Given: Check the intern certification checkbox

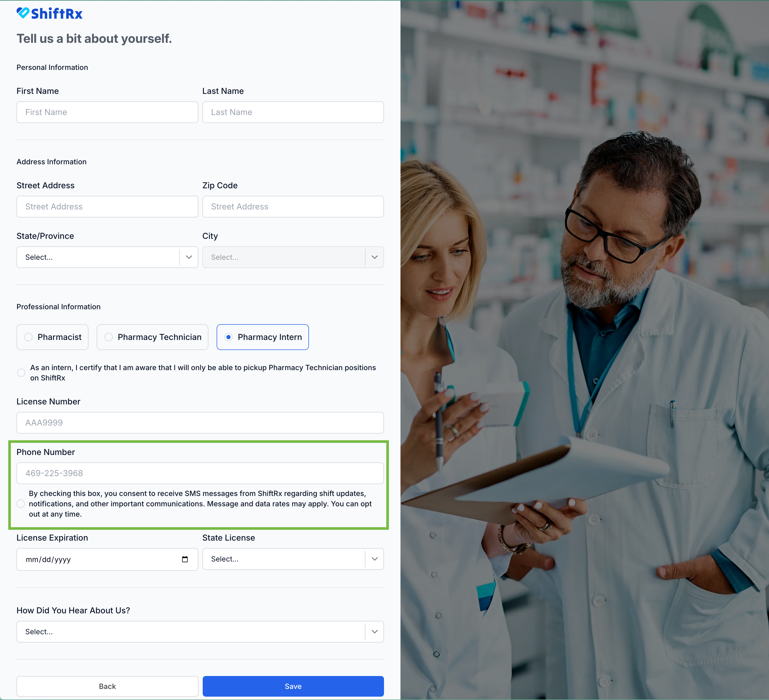Looking at the screenshot, I should pyautogui.click(x=21, y=373).
